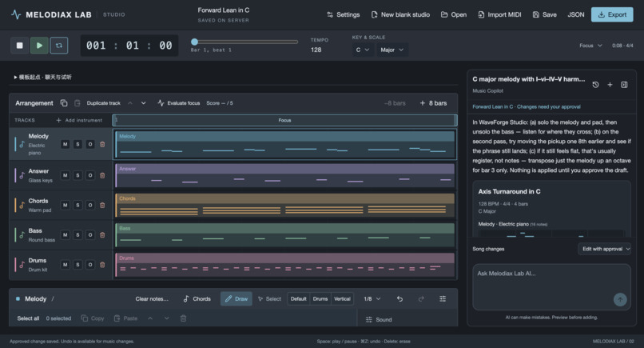The image size is (644, 348).
Task: Move selected notes up in editor
Action: coord(150,318)
